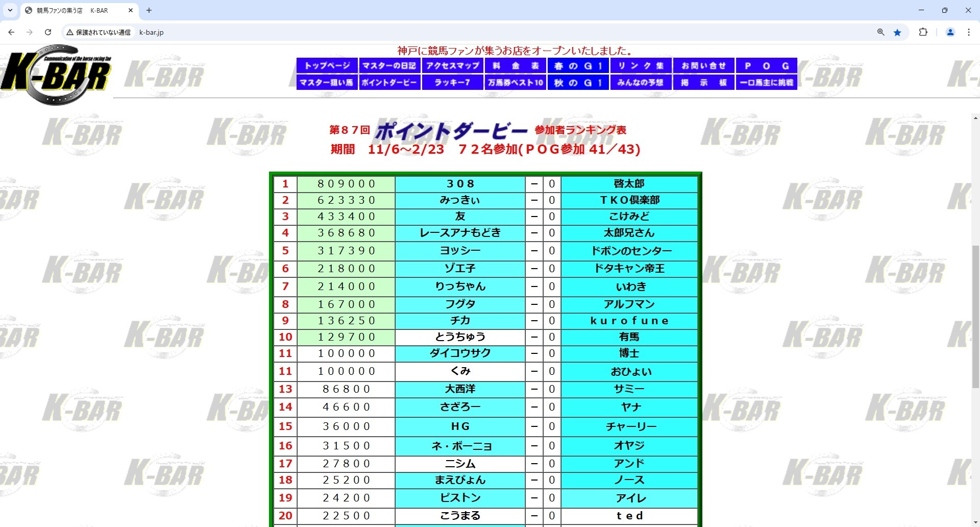Viewport: 980px width, 527px height.
Task: Reload the k-bar.jp page
Action: pos(48,32)
